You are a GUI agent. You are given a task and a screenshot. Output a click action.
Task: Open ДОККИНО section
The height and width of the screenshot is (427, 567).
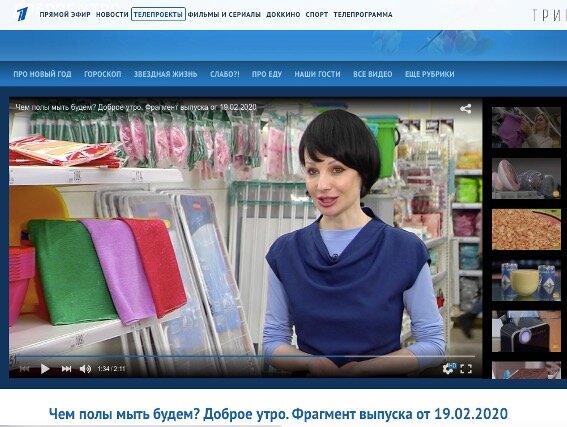tap(283, 14)
